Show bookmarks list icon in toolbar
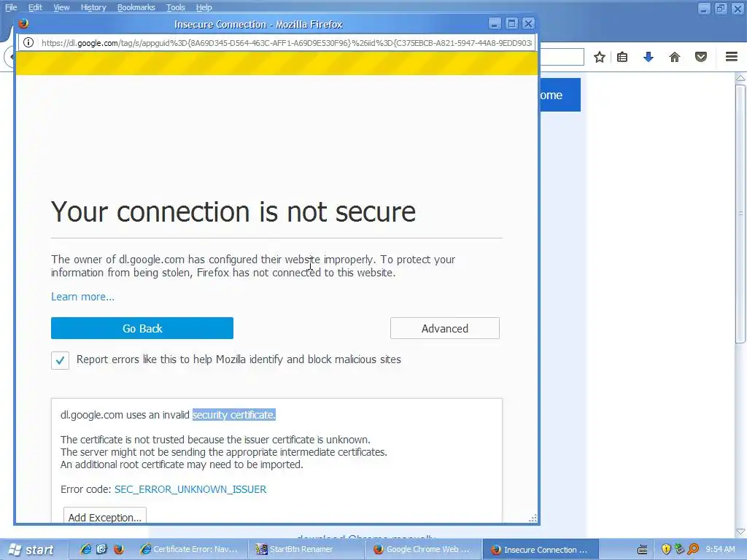 point(622,57)
